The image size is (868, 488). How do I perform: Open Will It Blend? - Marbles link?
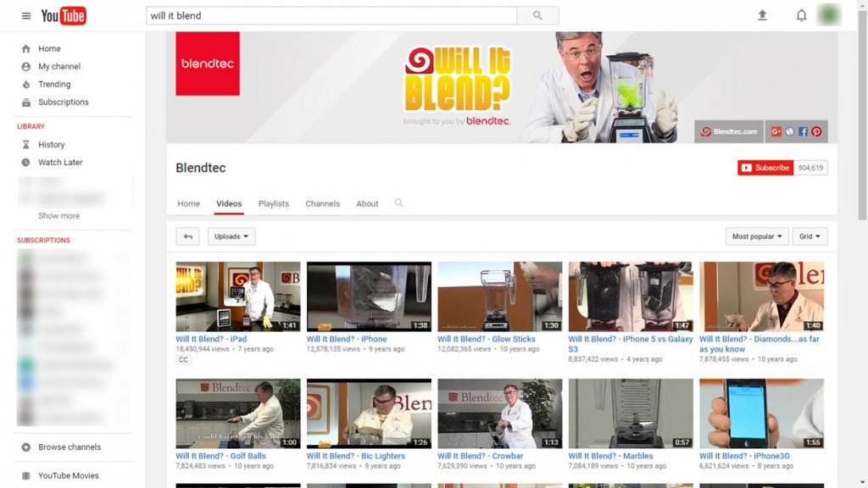tap(610, 456)
